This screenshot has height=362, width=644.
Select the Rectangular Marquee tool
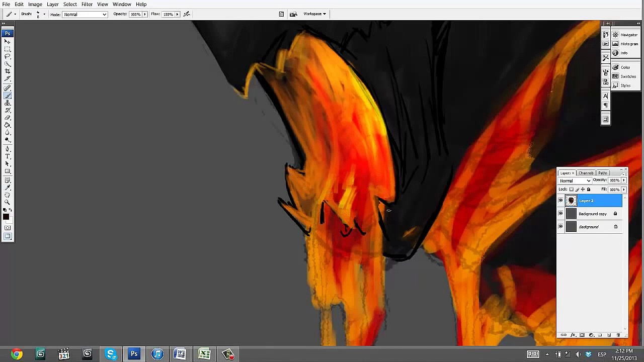click(8, 48)
